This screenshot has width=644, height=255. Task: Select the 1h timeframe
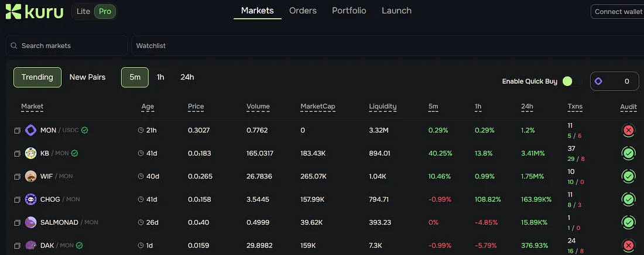click(x=160, y=77)
